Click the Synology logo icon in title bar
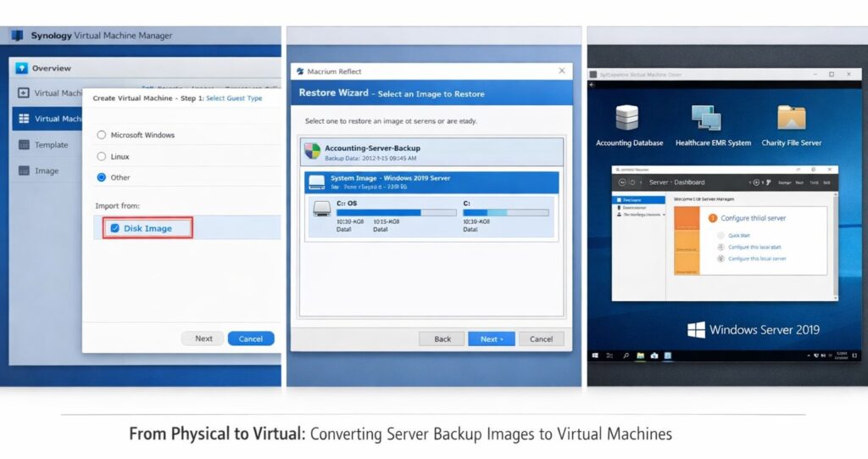The image size is (868, 459). [18, 35]
